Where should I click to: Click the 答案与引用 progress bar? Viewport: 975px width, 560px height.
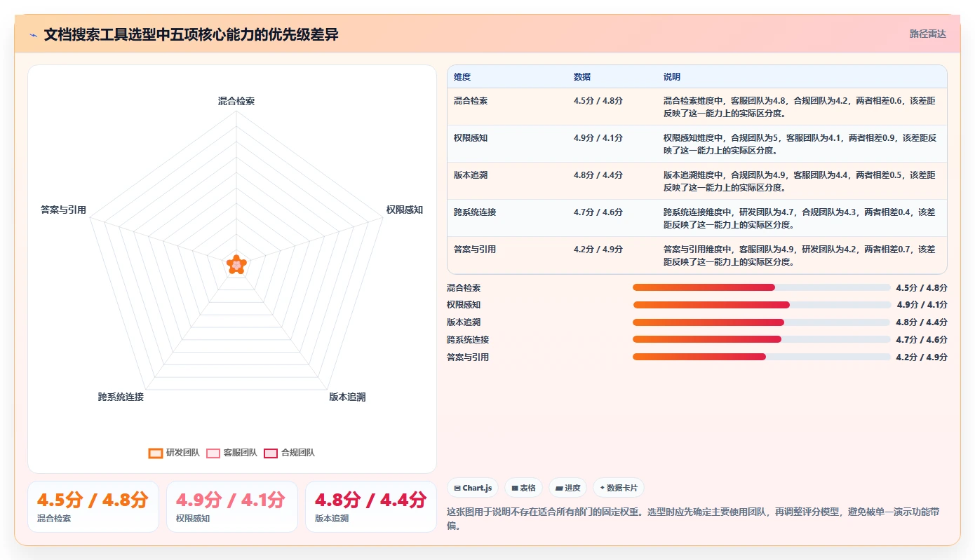762,357
